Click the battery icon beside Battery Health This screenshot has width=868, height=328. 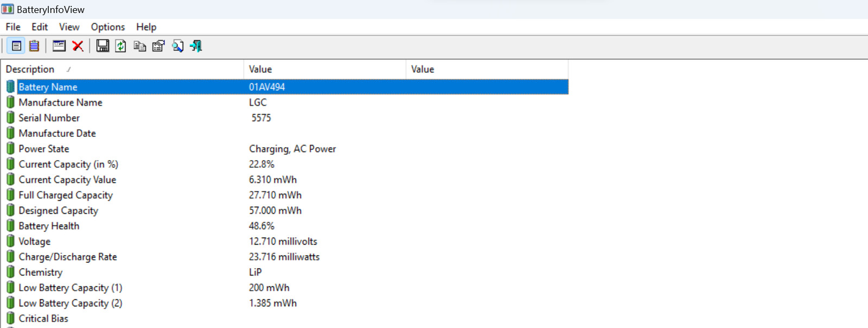[x=10, y=226]
